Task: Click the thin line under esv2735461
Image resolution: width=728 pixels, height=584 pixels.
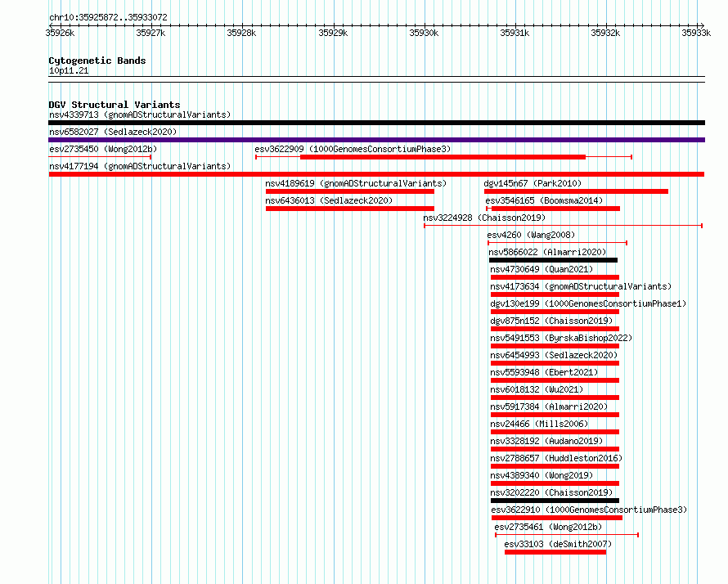Action: tap(567, 535)
